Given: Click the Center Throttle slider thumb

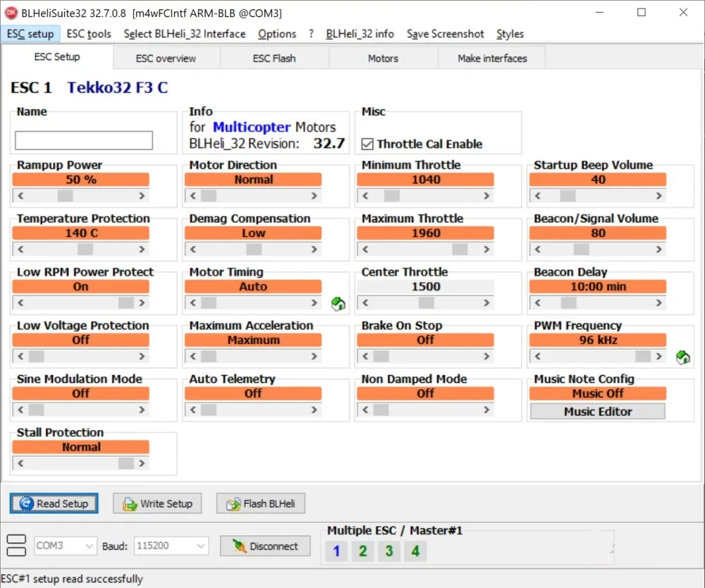Looking at the screenshot, I should pyautogui.click(x=427, y=302).
